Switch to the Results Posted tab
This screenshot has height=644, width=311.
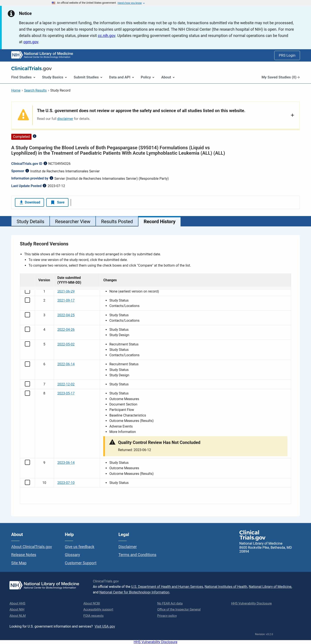point(117,221)
